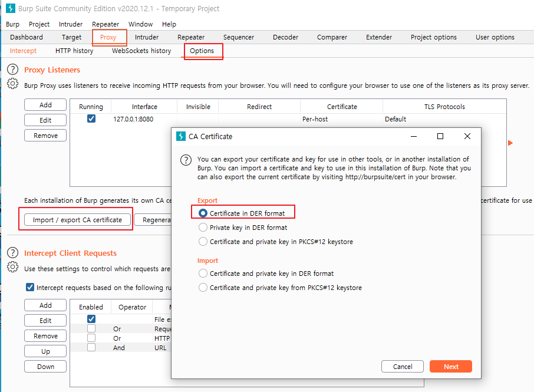Maximize the CA Certificate dialog

point(440,136)
